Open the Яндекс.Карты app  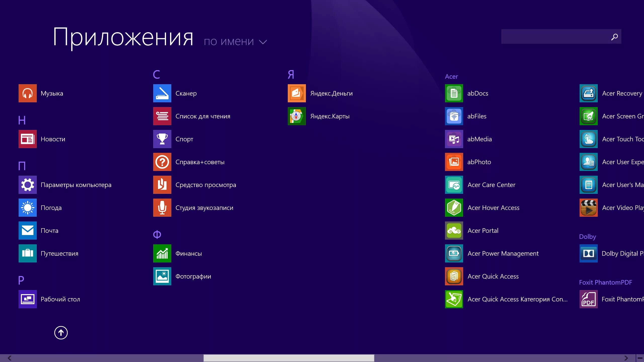tap(330, 116)
